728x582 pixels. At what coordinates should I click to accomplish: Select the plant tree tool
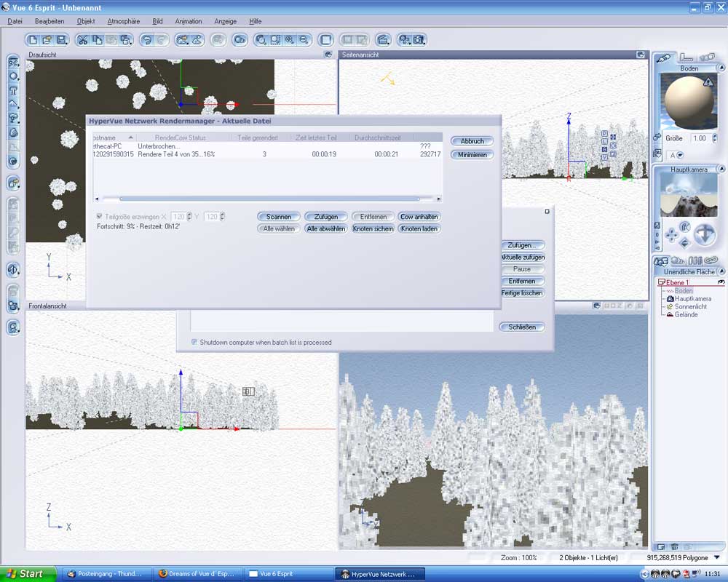13,118
